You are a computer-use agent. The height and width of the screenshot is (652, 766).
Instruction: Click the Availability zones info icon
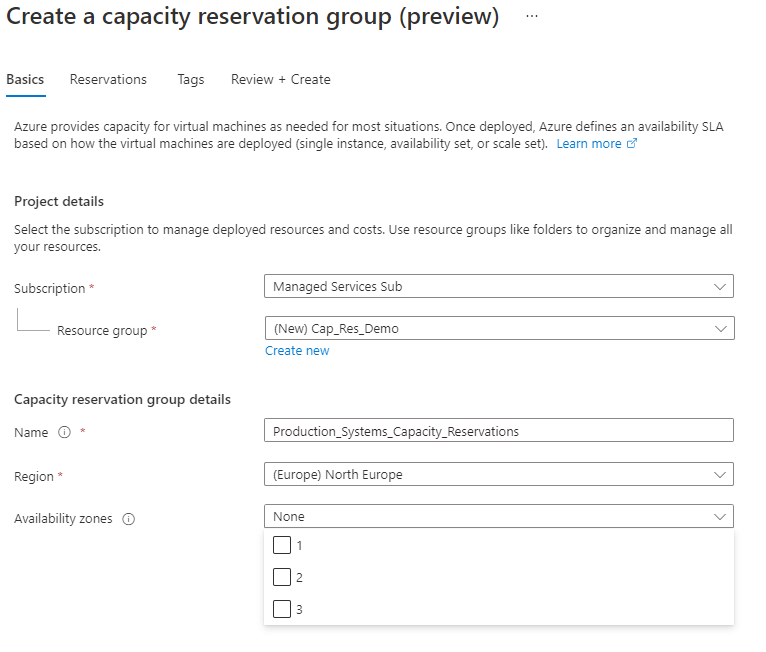pos(128,519)
